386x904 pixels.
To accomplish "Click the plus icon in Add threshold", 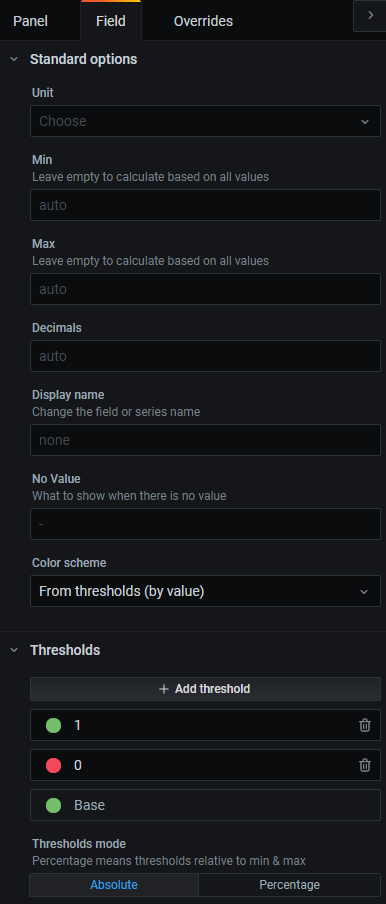I will pos(164,689).
